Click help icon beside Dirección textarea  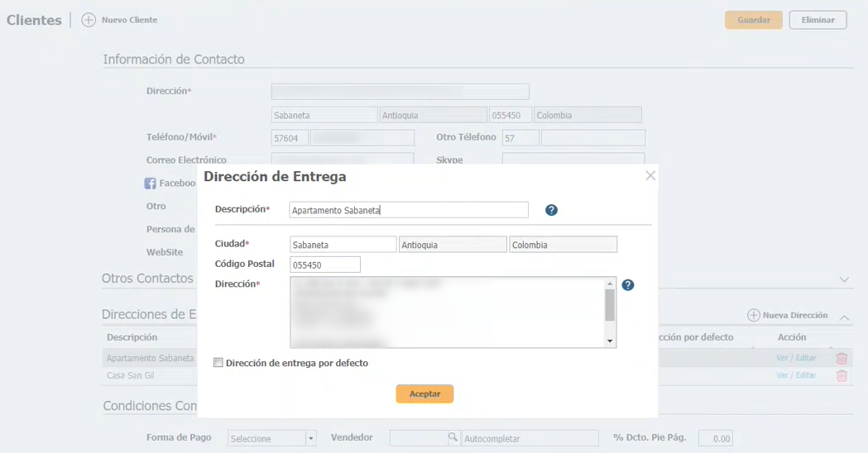pyautogui.click(x=627, y=285)
